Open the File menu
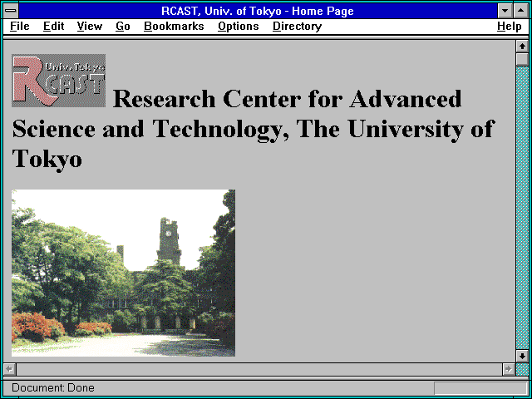 click(20, 27)
